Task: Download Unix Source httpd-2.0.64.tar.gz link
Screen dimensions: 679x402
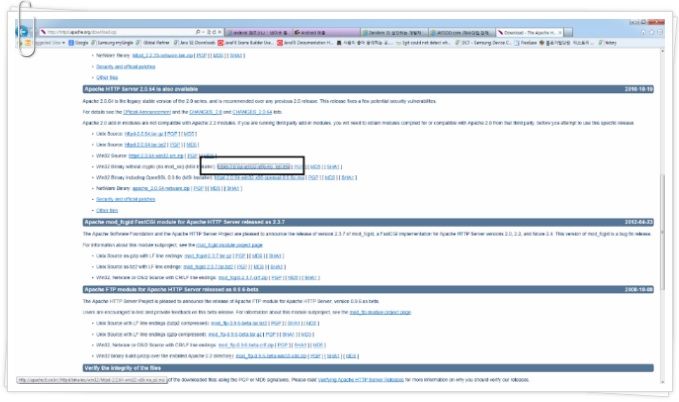Action: point(144,134)
